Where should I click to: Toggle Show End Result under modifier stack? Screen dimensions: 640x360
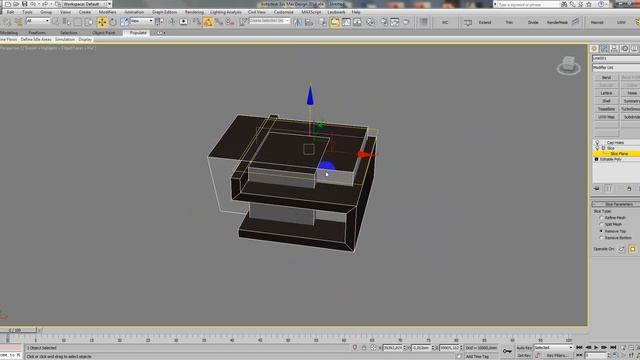click(x=608, y=188)
